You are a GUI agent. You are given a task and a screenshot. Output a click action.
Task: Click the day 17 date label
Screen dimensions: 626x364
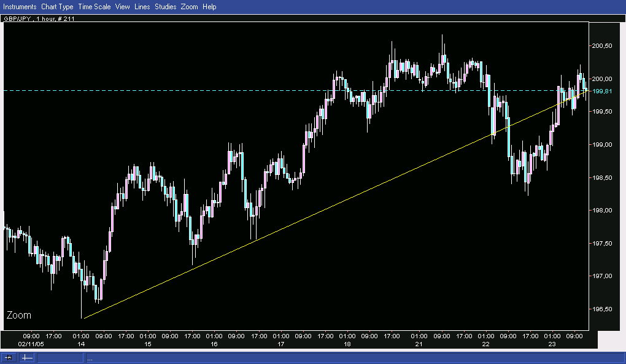pos(280,344)
